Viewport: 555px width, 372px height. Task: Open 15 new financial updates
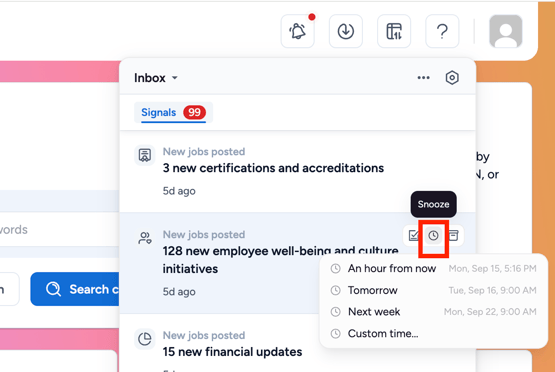click(232, 352)
